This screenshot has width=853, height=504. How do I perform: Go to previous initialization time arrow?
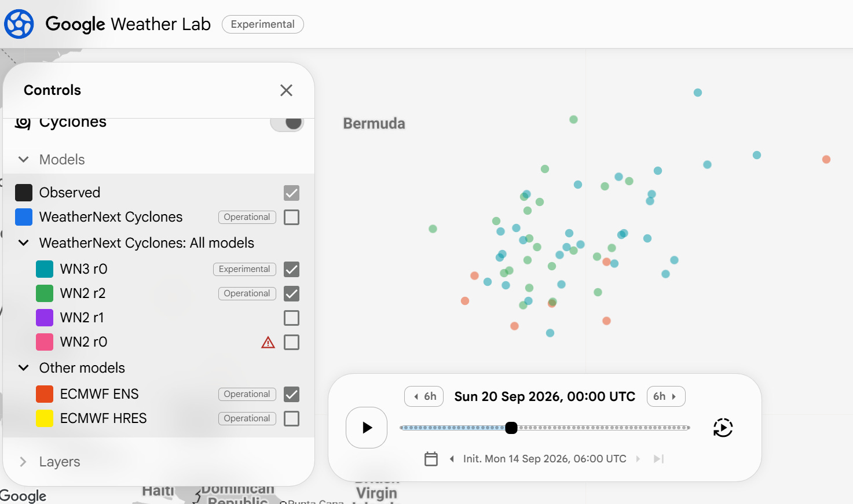click(x=452, y=459)
